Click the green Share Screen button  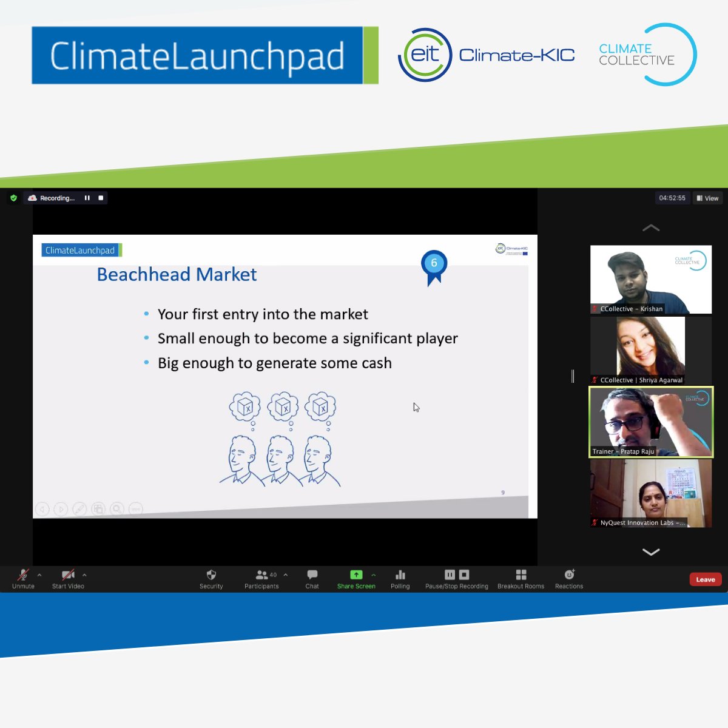click(356, 579)
